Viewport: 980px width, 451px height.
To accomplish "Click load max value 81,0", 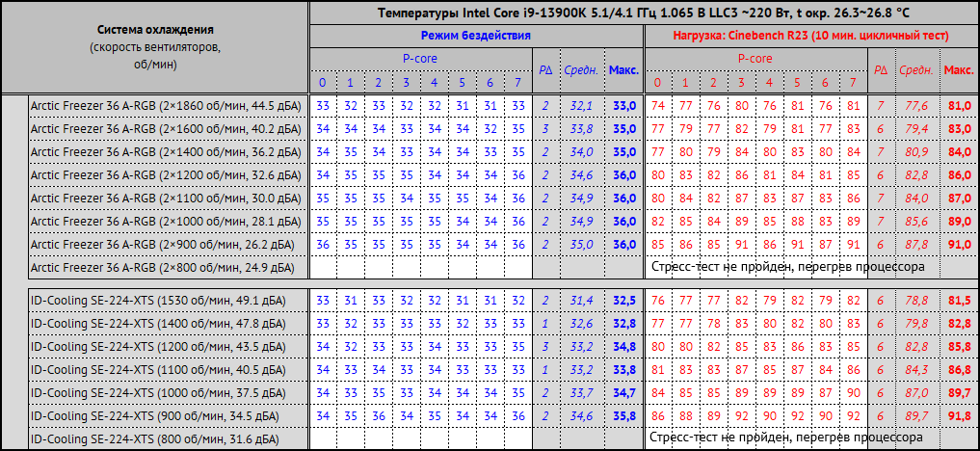I will pyautogui.click(x=959, y=106).
